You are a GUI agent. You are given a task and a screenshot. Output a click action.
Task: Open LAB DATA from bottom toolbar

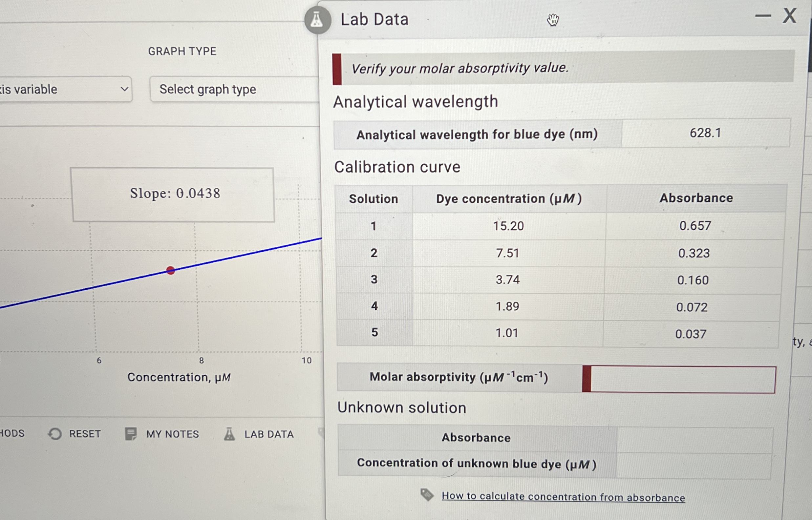[269, 434]
